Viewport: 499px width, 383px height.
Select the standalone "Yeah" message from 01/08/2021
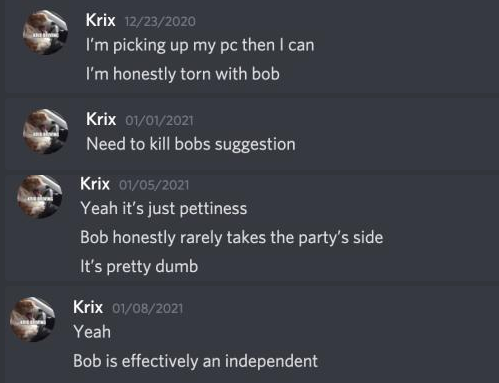[92, 332]
